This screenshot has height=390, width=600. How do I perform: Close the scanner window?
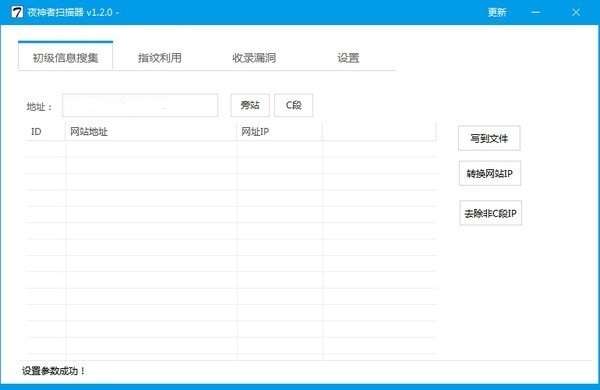coord(576,12)
